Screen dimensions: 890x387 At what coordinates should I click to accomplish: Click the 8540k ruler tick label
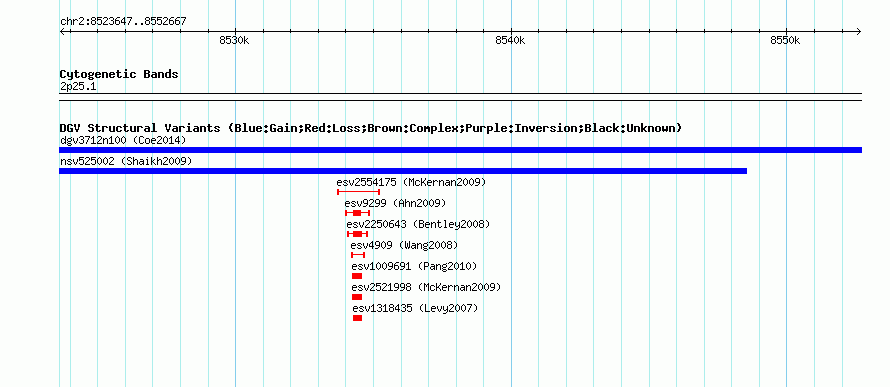(510, 40)
